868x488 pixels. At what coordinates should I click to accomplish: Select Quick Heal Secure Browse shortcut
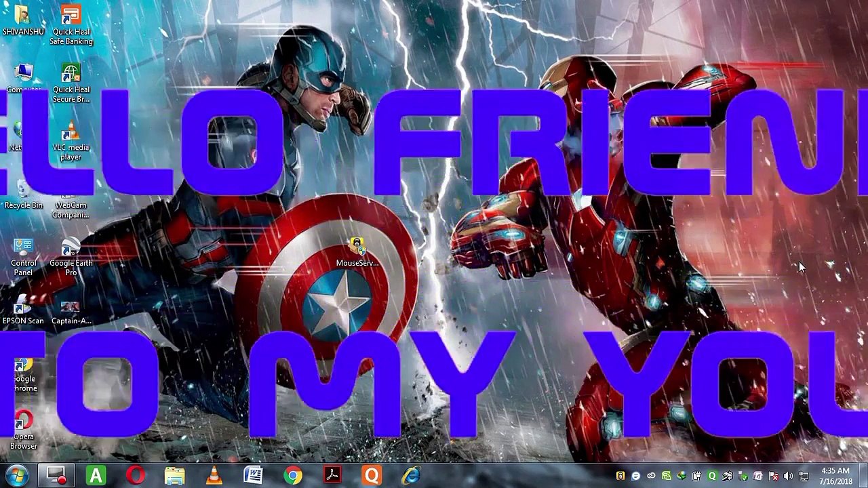click(71, 83)
